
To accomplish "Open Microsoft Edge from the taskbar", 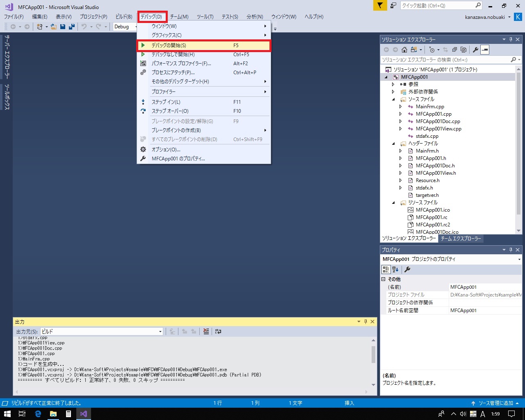I will 38,414.
